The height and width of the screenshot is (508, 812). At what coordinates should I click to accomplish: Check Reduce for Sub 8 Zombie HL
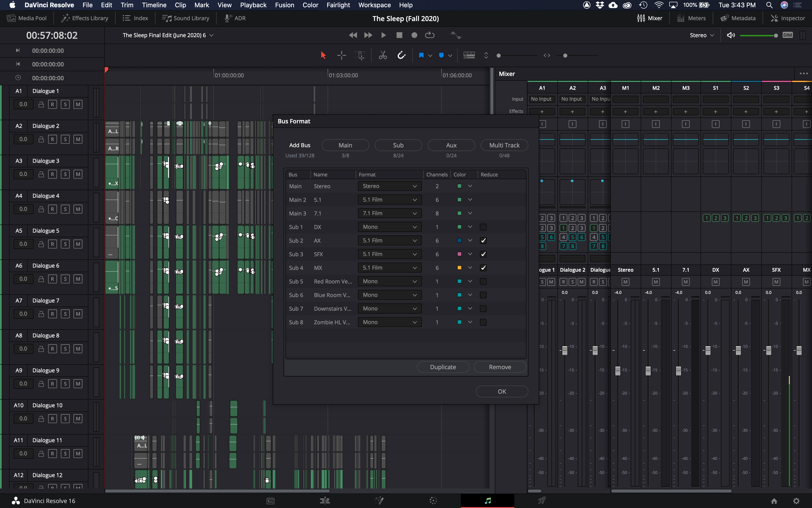[x=483, y=322]
